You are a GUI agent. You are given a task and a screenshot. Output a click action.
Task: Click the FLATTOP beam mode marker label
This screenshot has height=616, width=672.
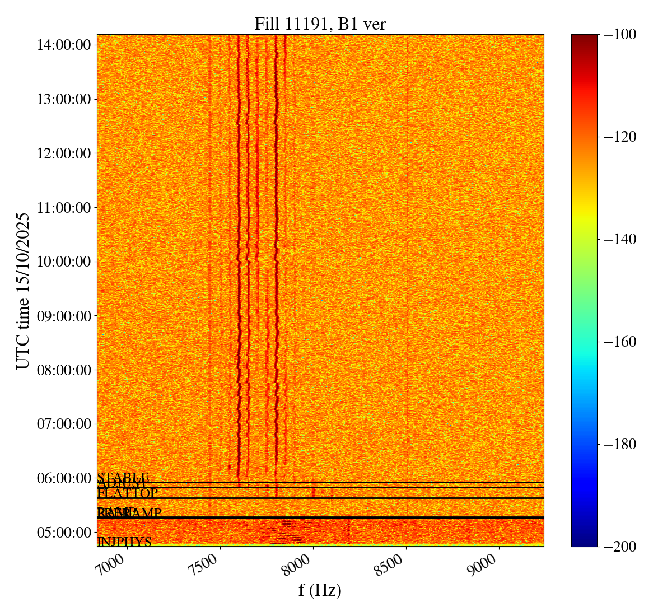click(128, 493)
